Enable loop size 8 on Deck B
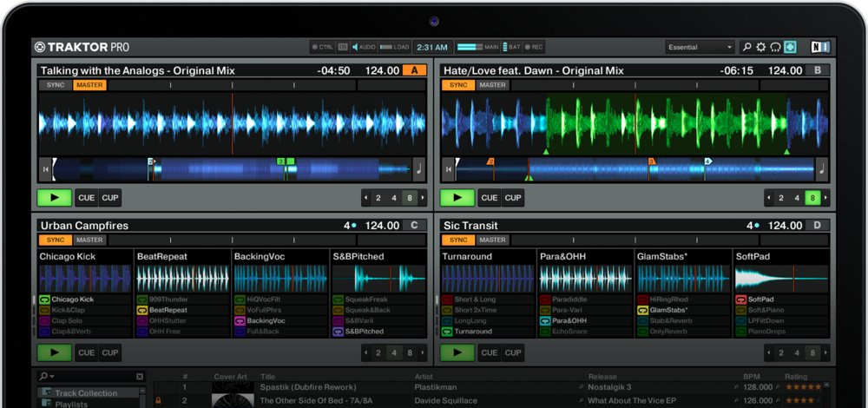 click(812, 198)
